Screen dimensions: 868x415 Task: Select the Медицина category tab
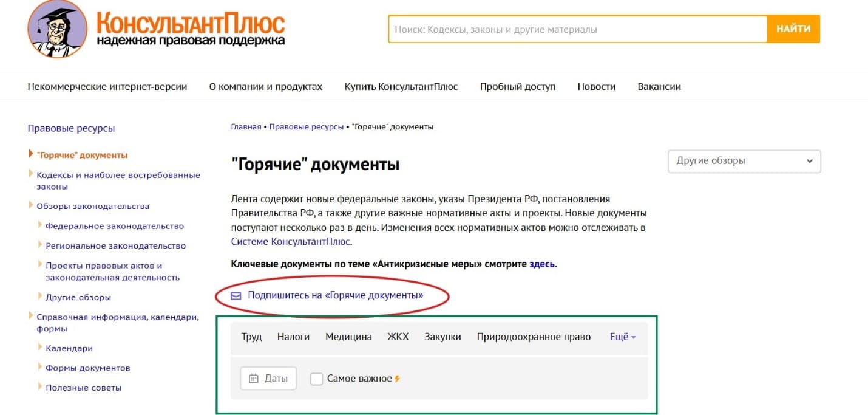click(348, 337)
